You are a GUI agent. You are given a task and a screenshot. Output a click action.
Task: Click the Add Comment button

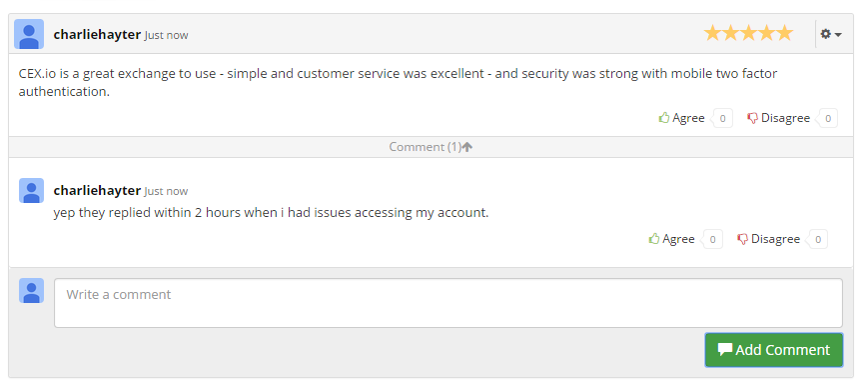click(x=774, y=350)
